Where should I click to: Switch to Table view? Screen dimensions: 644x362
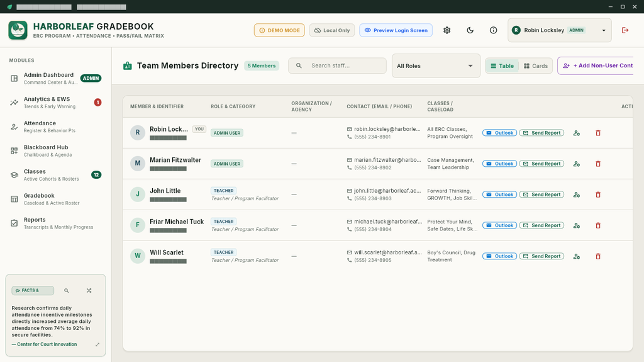[502, 66]
